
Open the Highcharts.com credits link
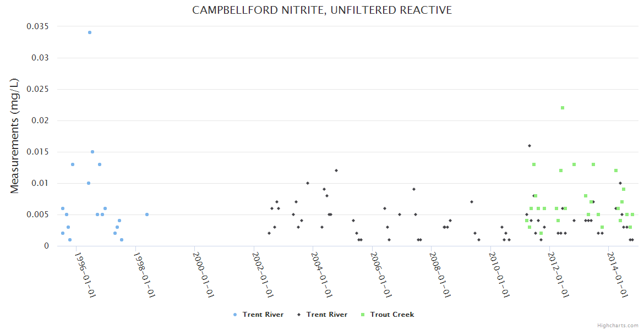(618, 326)
